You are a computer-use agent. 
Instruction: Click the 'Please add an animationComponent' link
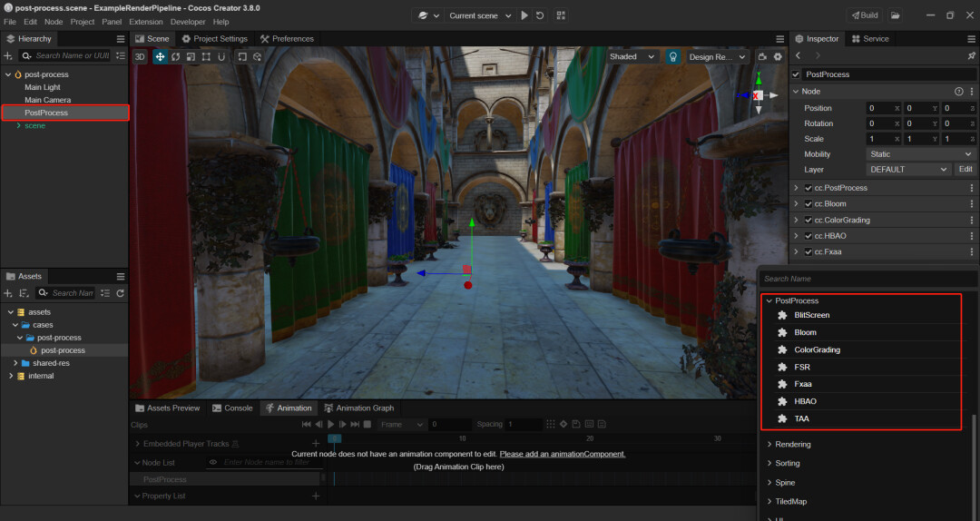pyautogui.click(x=562, y=454)
